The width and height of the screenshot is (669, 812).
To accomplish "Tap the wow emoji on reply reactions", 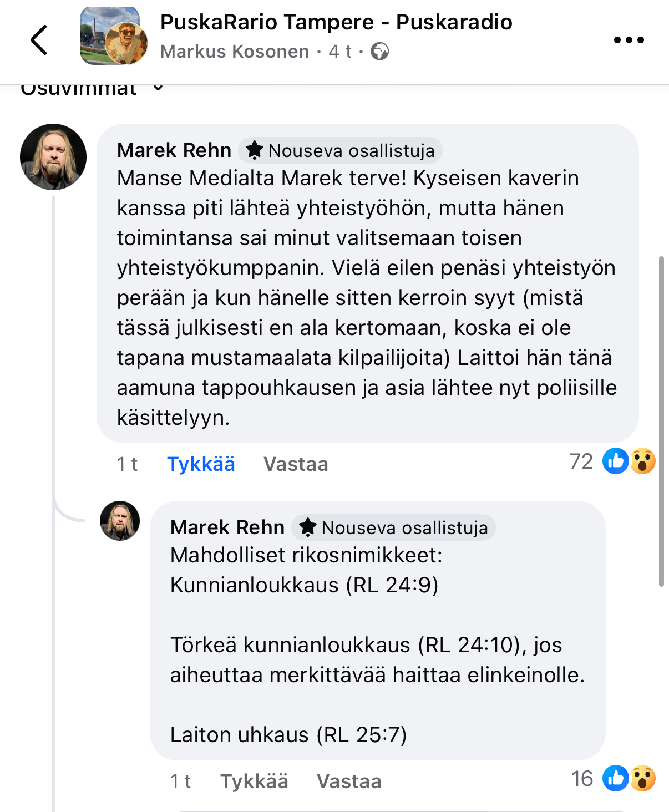I will [643, 778].
